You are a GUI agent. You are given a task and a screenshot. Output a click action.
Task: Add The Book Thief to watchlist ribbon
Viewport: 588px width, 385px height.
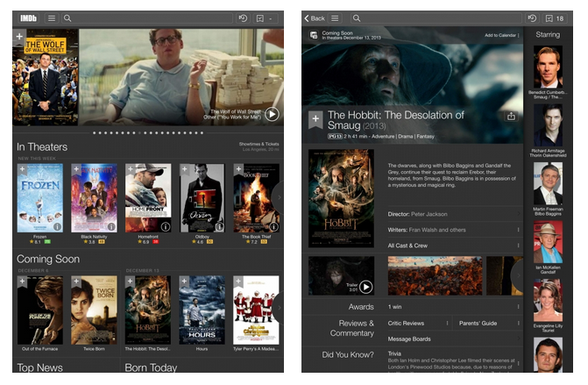pos(238,169)
